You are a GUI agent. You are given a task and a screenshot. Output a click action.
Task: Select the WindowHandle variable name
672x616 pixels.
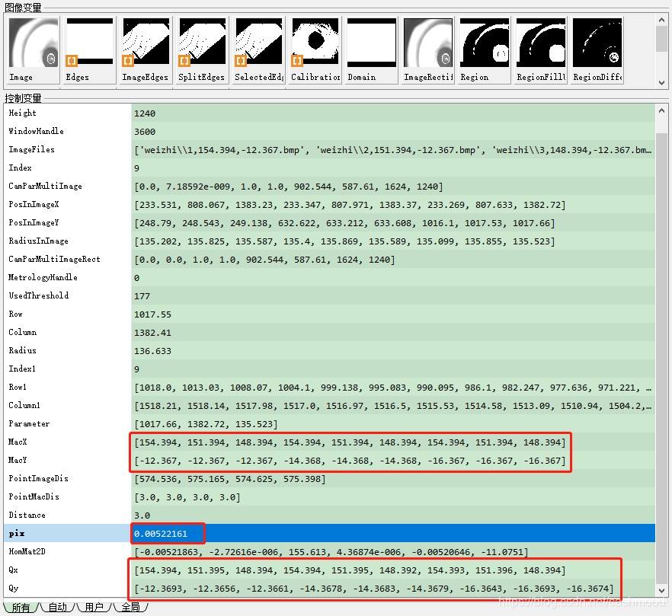pyautogui.click(x=36, y=132)
